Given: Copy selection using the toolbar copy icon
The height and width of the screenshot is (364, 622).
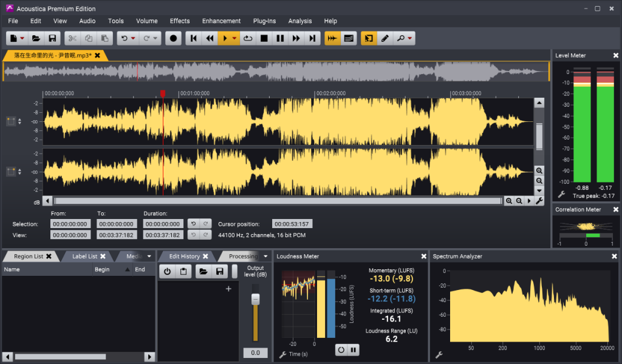Looking at the screenshot, I should pos(89,38).
